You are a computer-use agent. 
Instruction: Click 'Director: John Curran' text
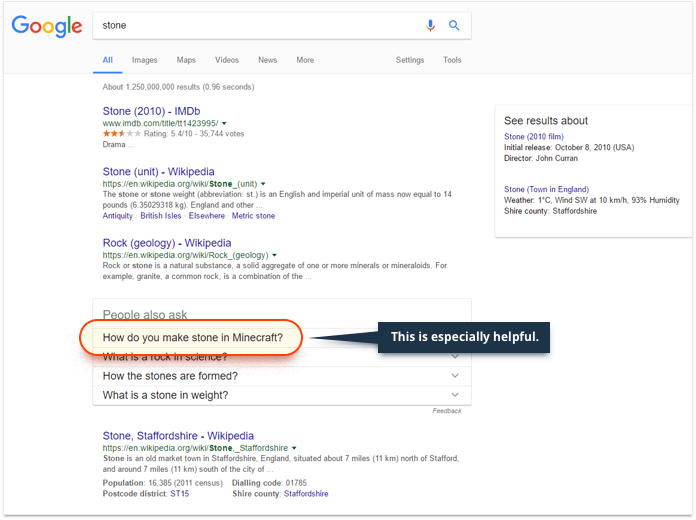tap(541, 159)
